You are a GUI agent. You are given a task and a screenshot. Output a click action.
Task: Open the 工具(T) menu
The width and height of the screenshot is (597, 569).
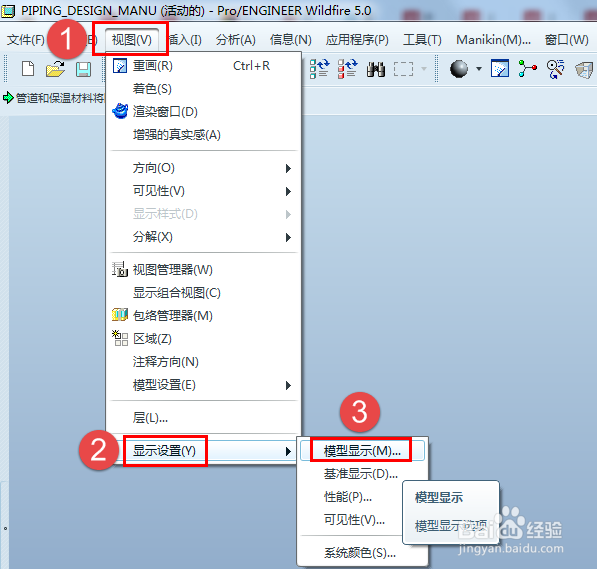click(x=422, y=40)
